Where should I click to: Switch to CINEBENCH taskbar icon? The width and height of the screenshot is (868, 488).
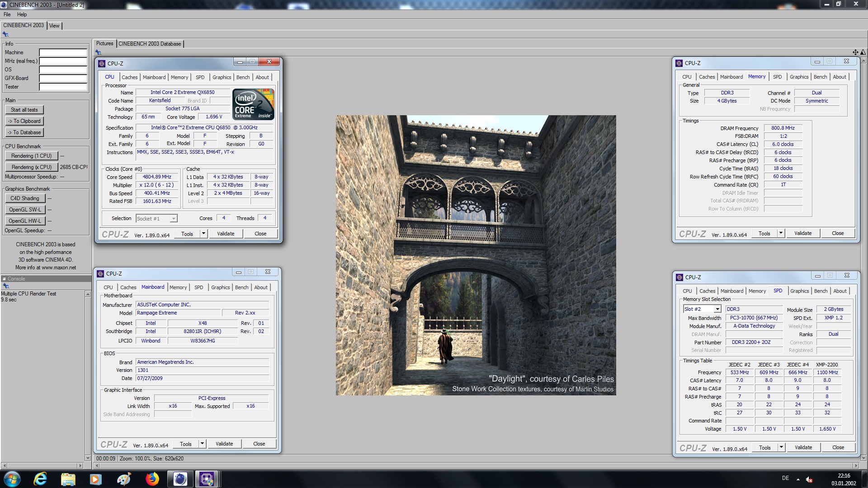pos(180,479)
